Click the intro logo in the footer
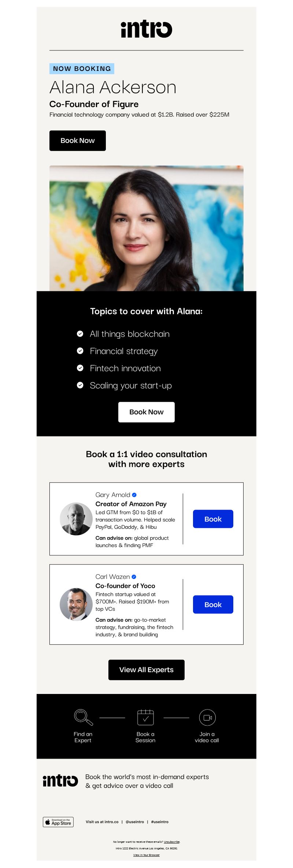The height and width of the screenshot is (868, 293). pos(60,781)
